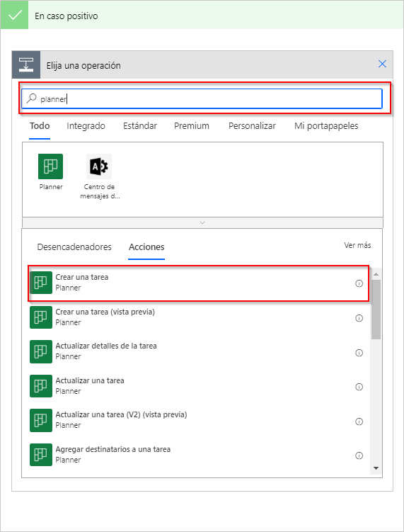Viewport: 404px width, 532px height.
Task: Switch to the Desencadenadores tab
Action: tap(74, 247)
